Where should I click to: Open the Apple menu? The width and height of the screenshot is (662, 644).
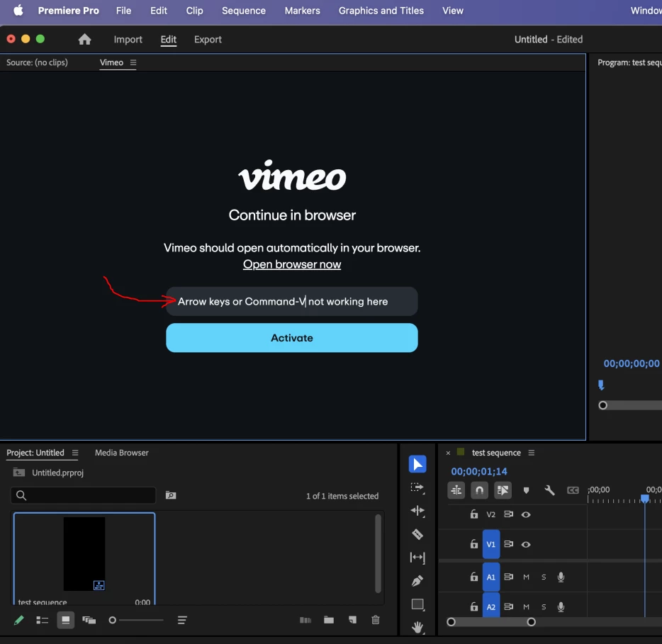coord(18,11)
